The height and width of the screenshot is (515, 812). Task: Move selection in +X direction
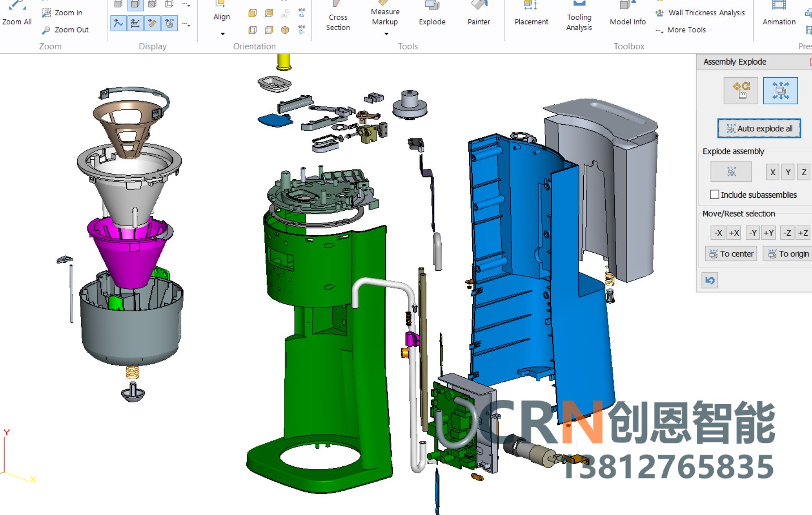pyautogui.click(x=734, y=233)
